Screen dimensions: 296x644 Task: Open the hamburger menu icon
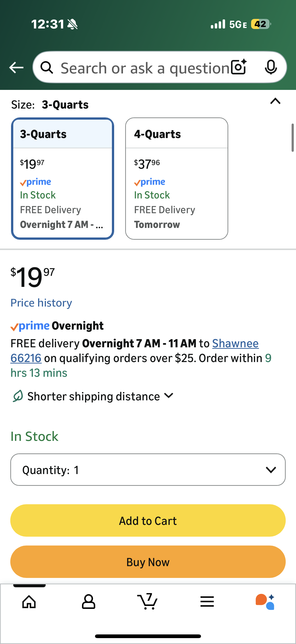coord(207,602)
